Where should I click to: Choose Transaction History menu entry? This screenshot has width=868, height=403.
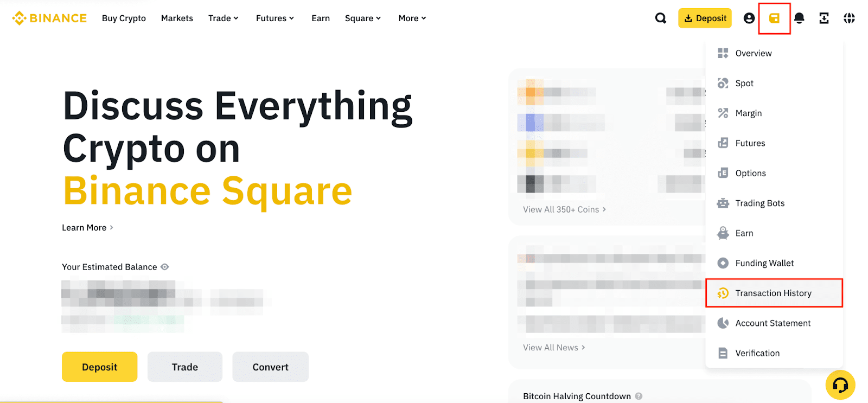[774, 293]
